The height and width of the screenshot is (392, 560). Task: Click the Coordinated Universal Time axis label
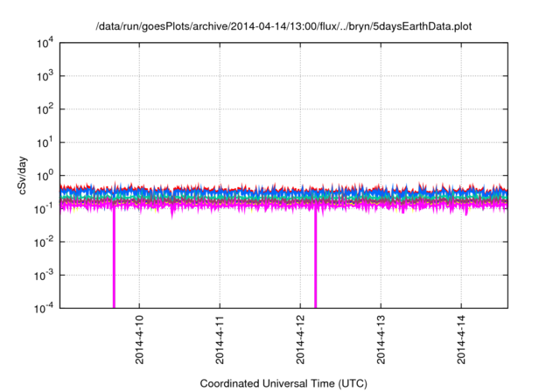pyautogui.click(x=283, y=383)
